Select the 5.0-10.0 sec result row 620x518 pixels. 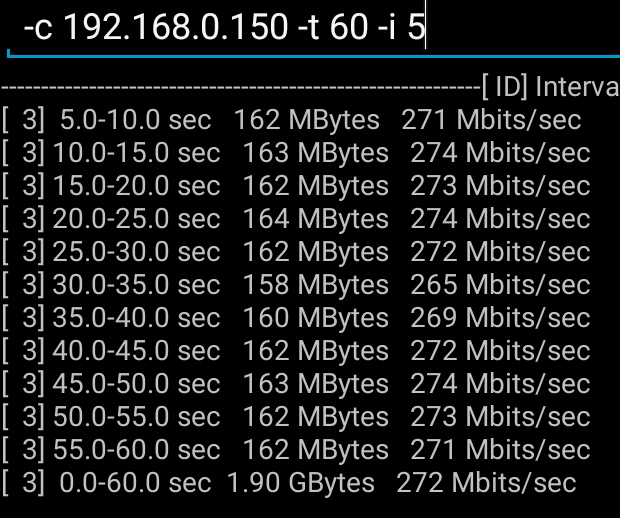pyautogui.click(x=292, y=120)
